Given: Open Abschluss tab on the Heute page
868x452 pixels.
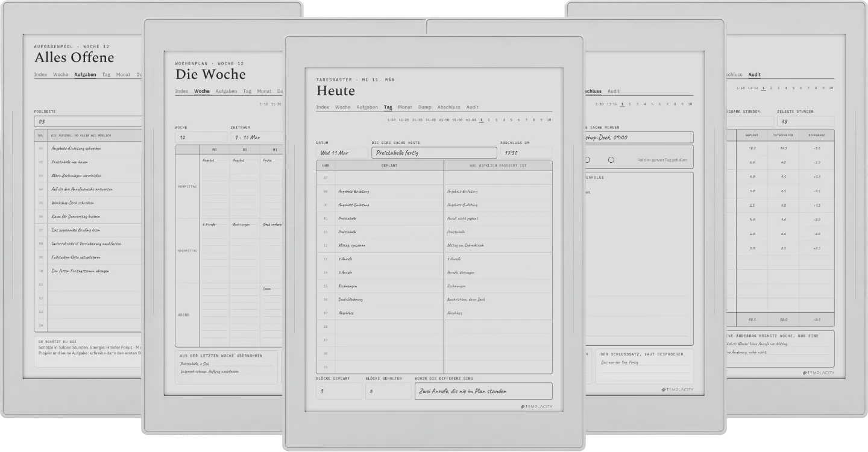Looking at the screenshot, I should [449, 107].
